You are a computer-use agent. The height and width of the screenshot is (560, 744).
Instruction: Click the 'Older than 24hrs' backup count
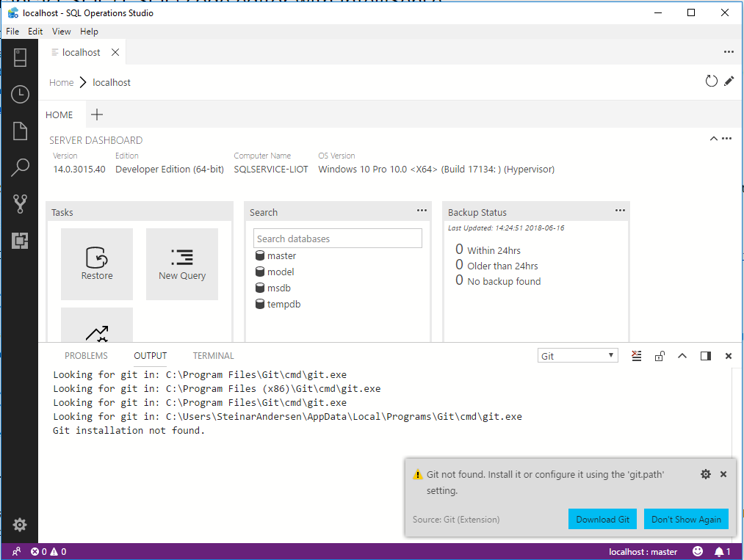tap(496, 265)
